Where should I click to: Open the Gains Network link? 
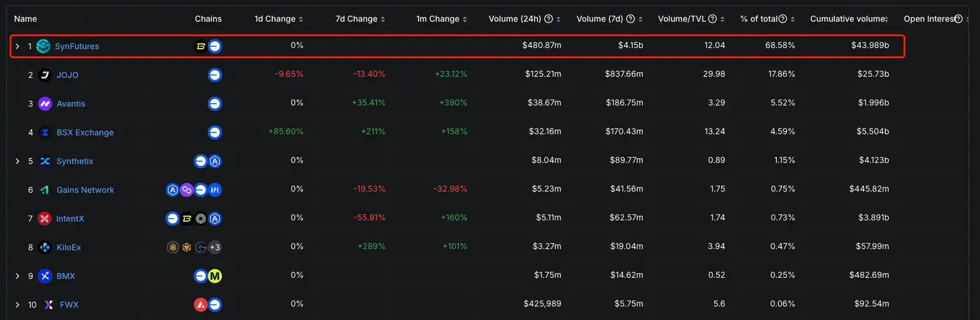[x=85, y=190]
